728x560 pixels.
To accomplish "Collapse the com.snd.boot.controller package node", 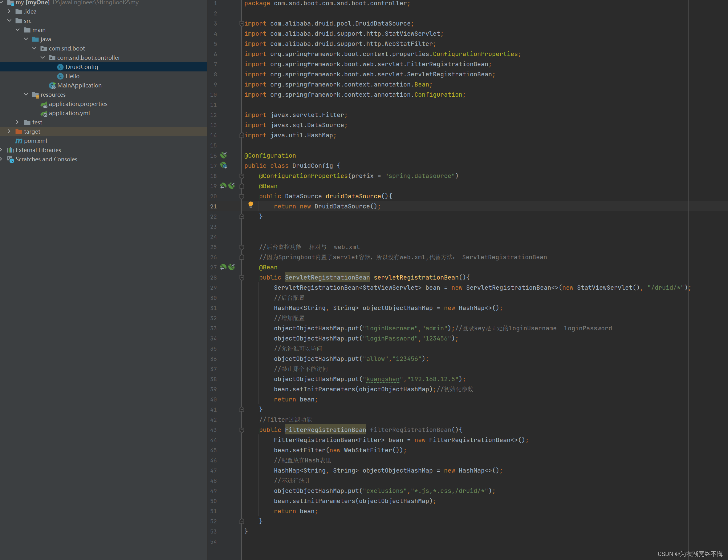I will pos(42,58).
